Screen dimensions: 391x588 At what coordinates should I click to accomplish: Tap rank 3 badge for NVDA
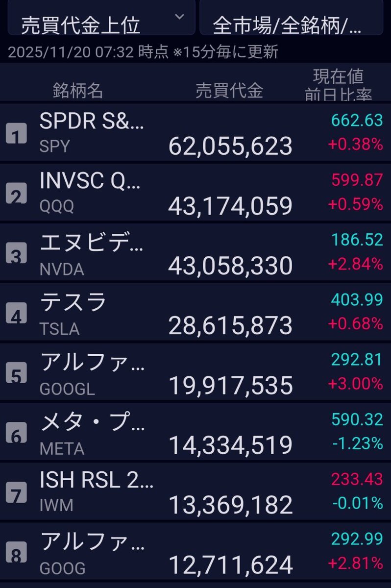coord(16,255)
